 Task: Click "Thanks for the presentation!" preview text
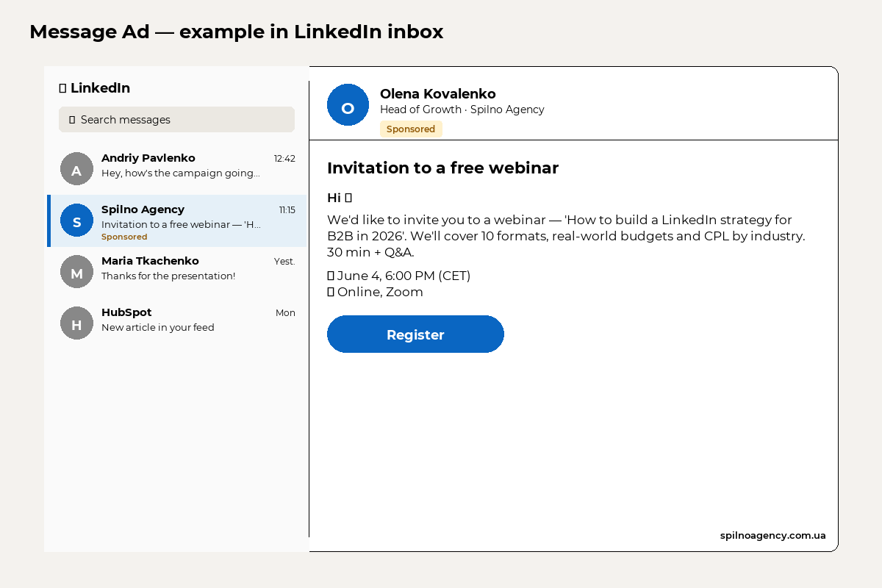(168, 276)
